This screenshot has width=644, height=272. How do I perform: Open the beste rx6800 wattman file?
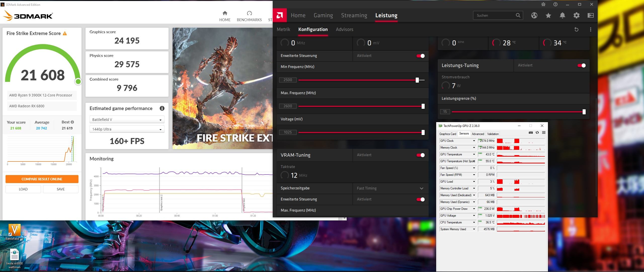coord(14,259)
